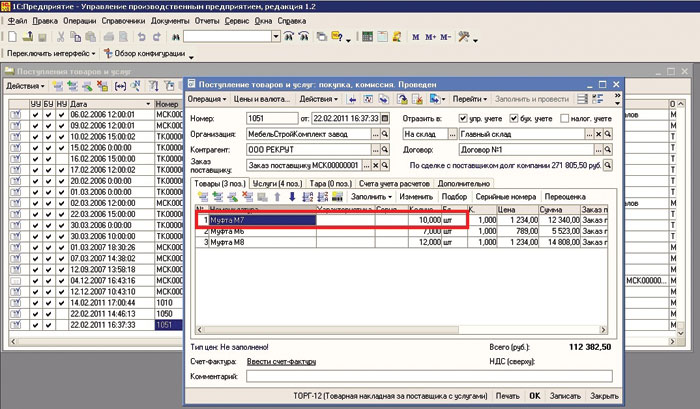Image resolution: width=700 pixels, height=409 pixels.
Task: Click ellipsis selector for Договор field
Action: 599,150
